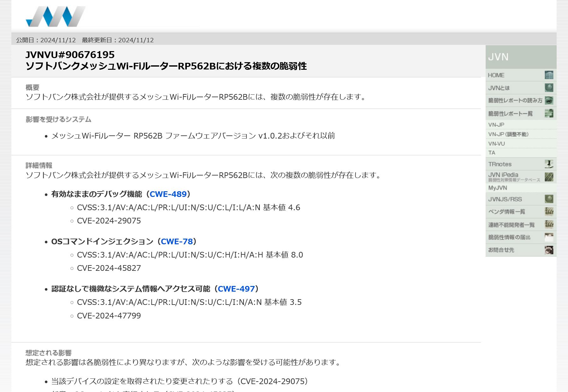Open ベンダ情報一覧 from the sidebar
568x392 pixels.
click(x=521, y=211)
